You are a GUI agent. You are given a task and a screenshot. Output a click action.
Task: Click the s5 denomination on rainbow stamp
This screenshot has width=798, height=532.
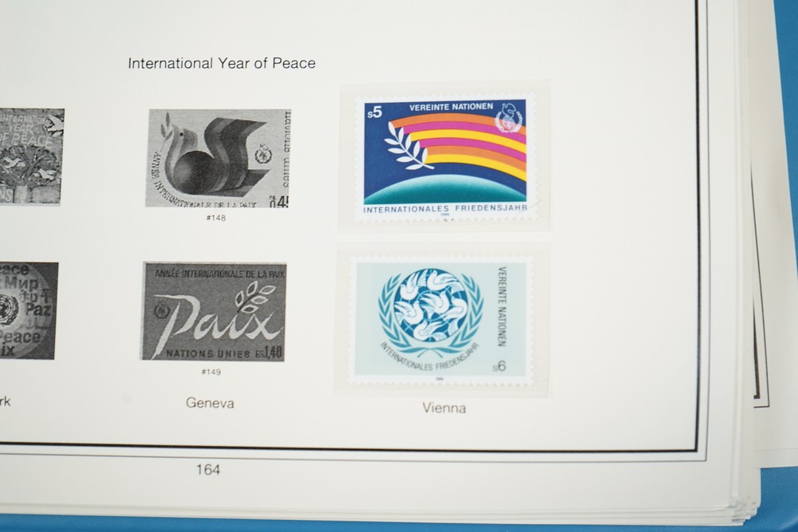[x=372, y=114]
